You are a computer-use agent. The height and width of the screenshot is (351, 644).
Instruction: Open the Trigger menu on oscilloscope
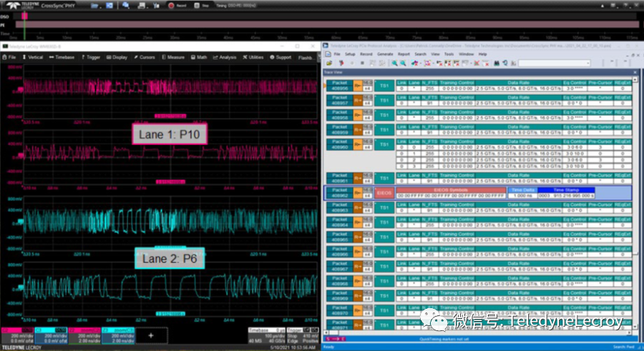coord(93,57)
